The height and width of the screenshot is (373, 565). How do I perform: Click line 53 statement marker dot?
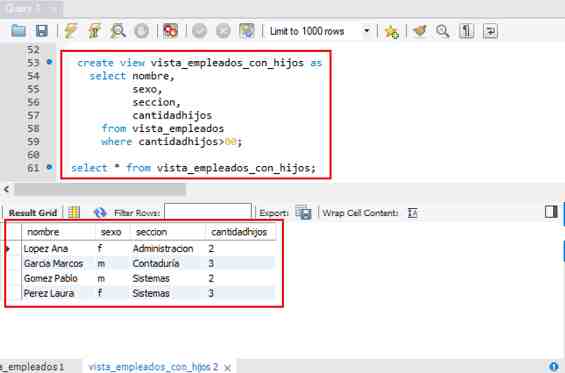[x=49, y=62]
